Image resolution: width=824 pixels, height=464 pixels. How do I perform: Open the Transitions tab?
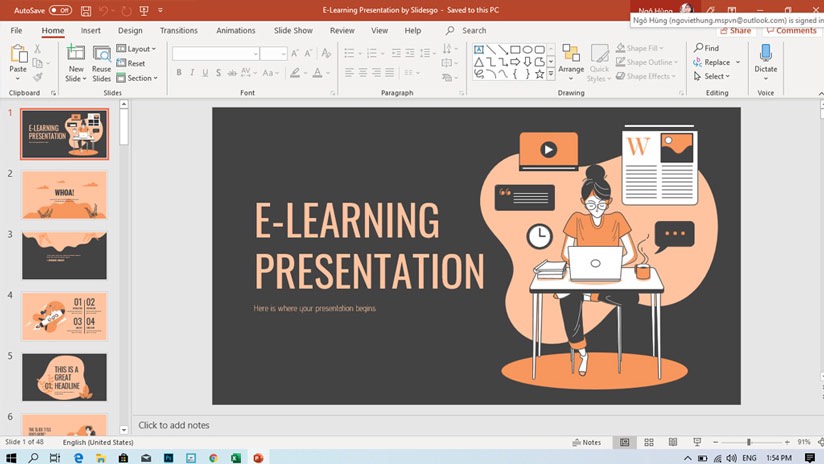coord(179,30)
